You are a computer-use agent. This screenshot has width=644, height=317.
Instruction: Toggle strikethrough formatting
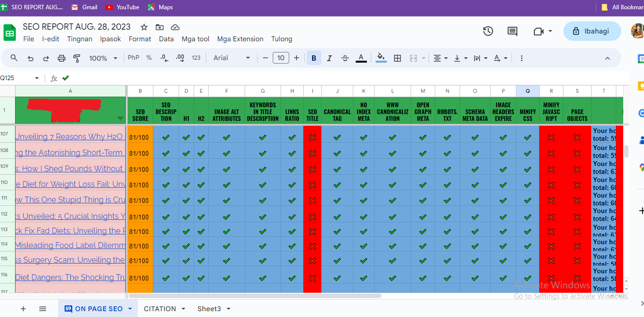coord(345,58)
